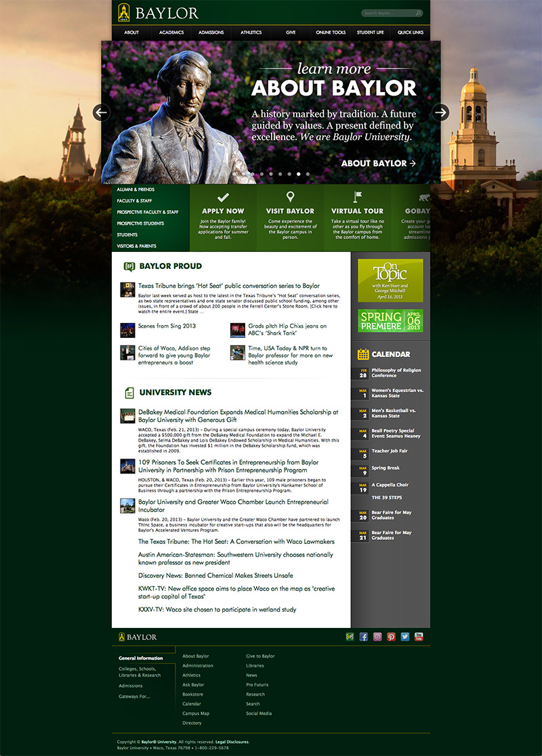Open the About menu

131,33
